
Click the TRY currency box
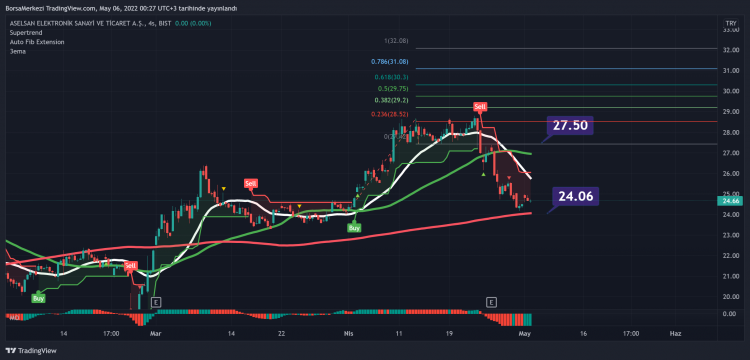[x=730, y=23]
